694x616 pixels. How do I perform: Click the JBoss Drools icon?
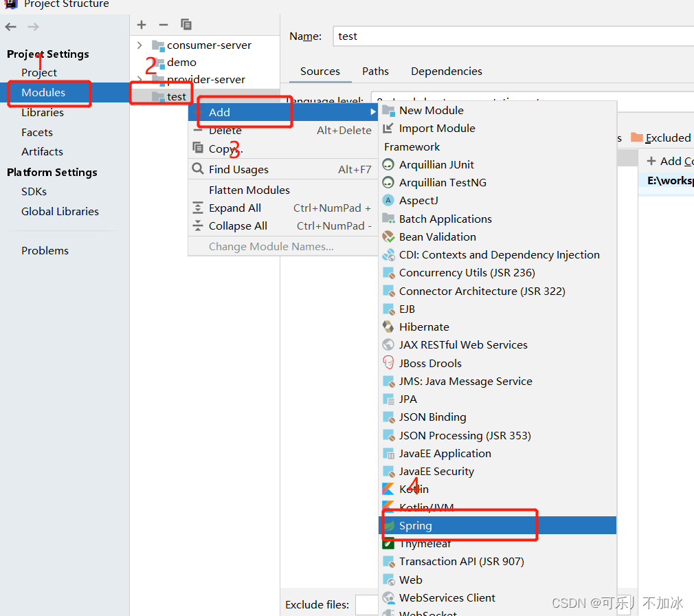tap(388, 363)
